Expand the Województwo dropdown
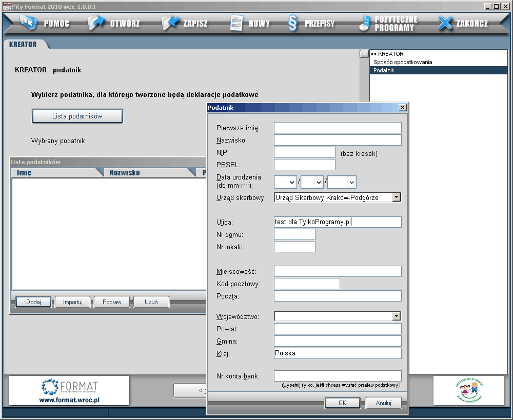The height and width of the screenshot is (420, 513). coord(396,316)
